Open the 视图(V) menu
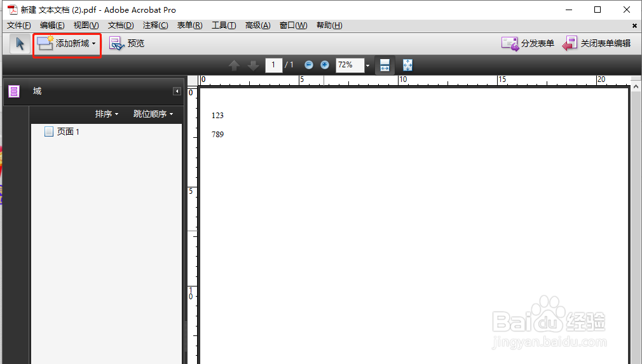 86,25
